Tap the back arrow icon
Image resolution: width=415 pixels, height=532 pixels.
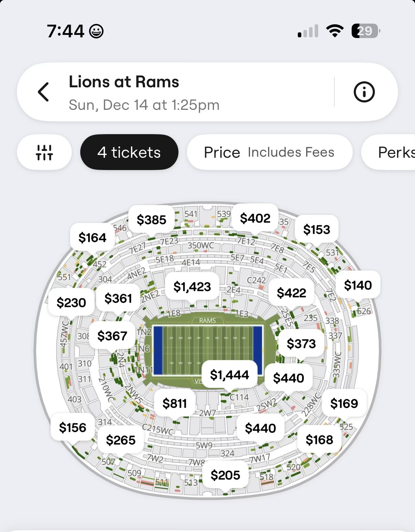click(44, 92)
